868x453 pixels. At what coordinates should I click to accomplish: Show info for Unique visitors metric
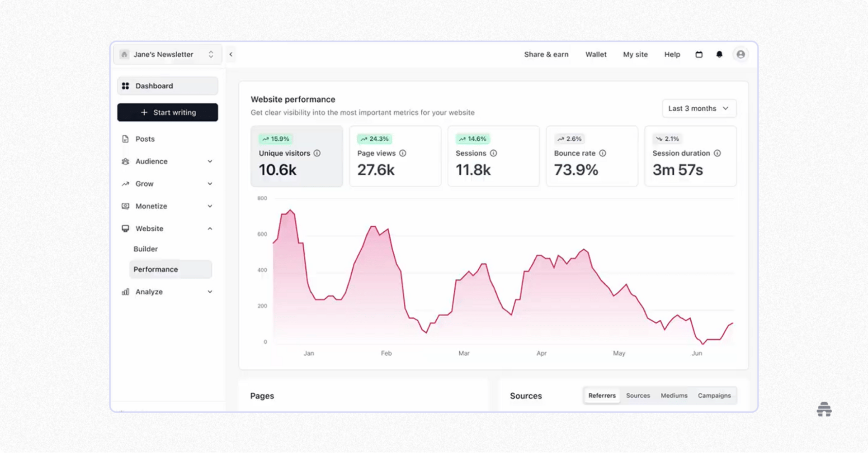317,153
